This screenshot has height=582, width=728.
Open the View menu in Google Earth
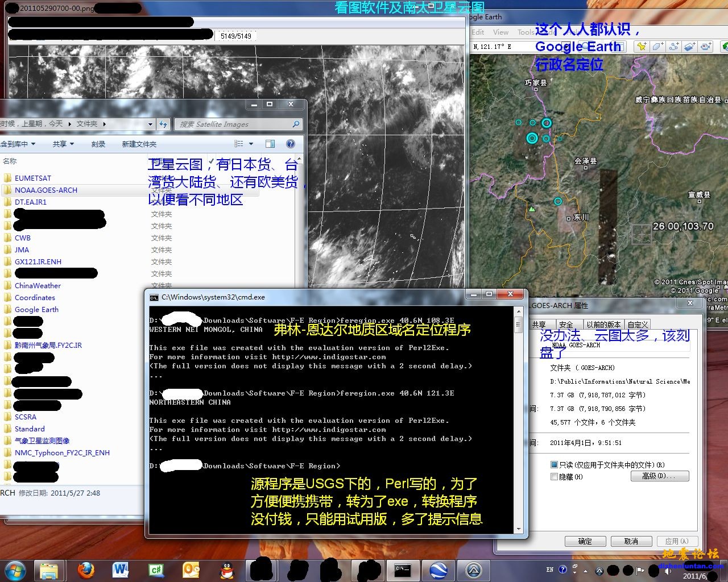pyautogui.click(x=500, y=32)
